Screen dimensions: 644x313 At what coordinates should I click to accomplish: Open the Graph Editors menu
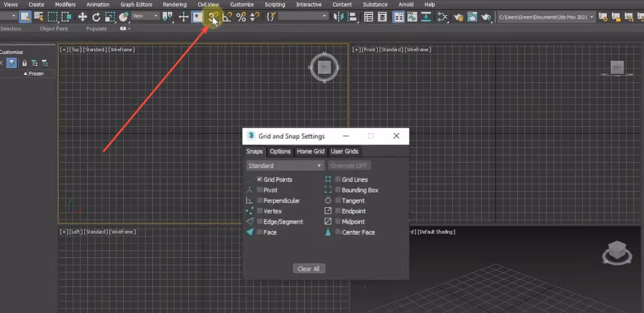136,4
